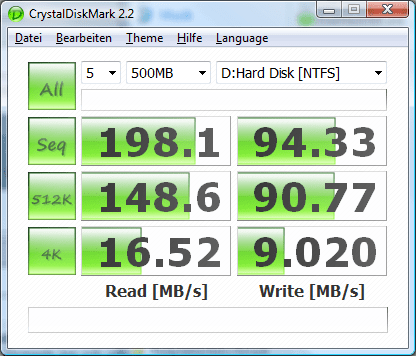Open the Bearbeiten menu

[x=84, y=38]
